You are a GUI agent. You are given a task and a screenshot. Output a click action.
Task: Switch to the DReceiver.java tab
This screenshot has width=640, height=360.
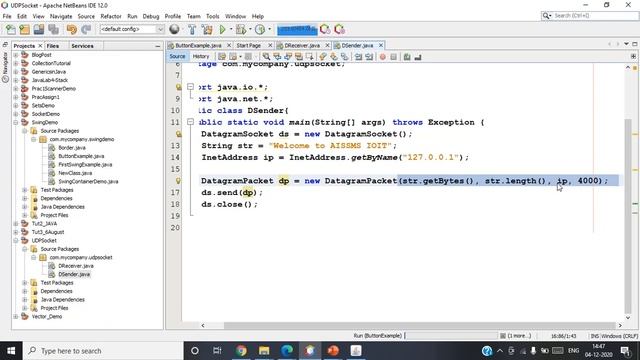point(302,45)
